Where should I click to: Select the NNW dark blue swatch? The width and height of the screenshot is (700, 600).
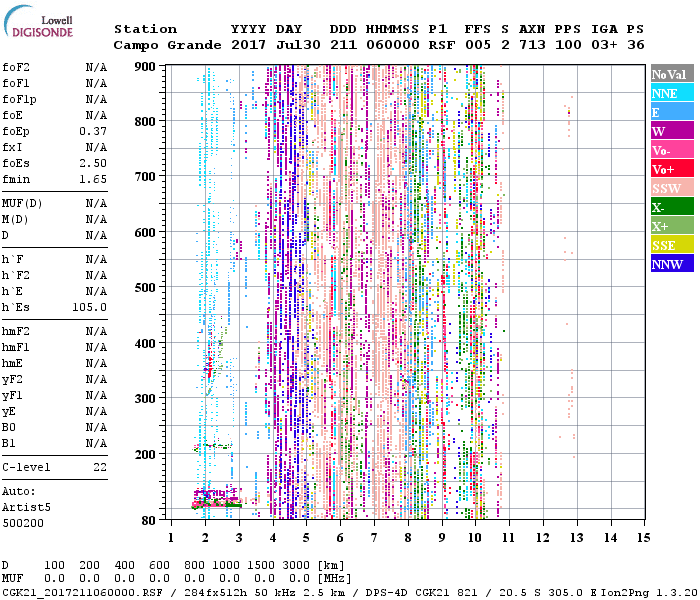[x=672, y=263]
